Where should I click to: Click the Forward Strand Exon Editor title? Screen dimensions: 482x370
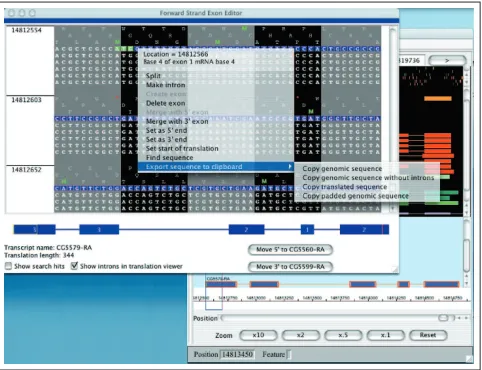point(201,13)
